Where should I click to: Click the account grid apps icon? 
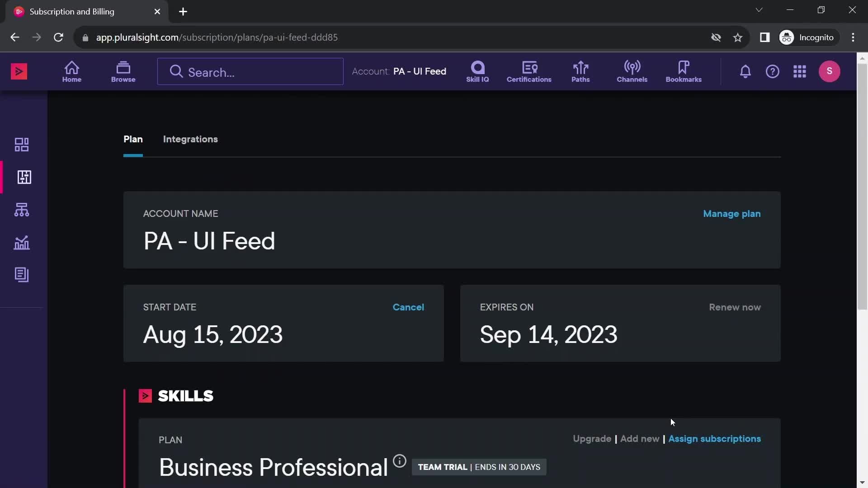[799, 71]
